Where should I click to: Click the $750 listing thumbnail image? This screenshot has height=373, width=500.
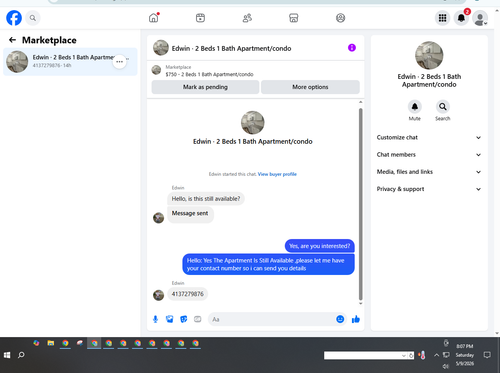coord(156,70)
